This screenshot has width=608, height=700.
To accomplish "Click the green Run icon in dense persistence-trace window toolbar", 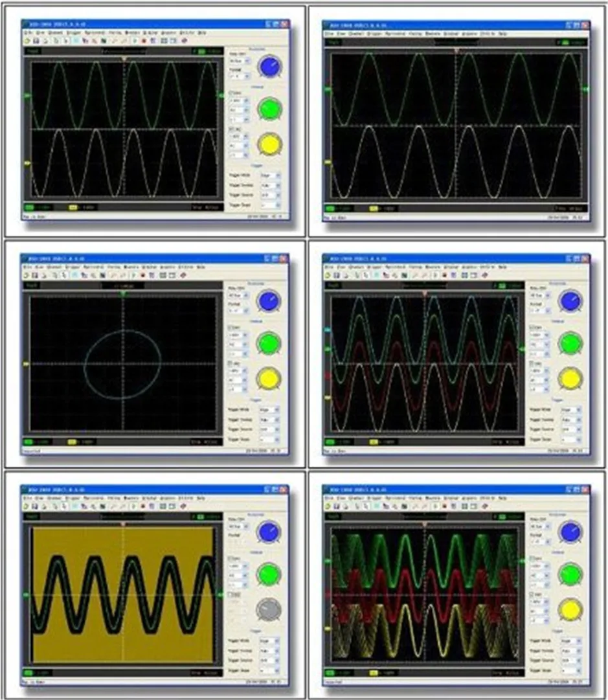I will (435, 506).
